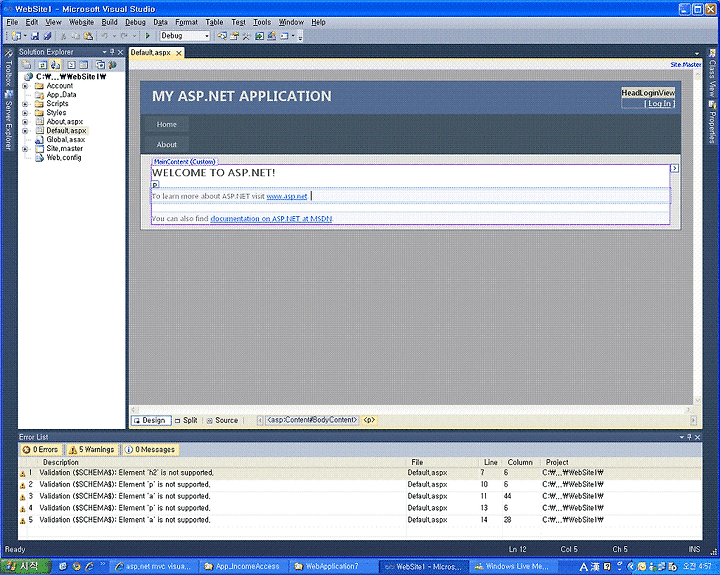Image resolution: width=720 pixels, height=575 pixels.
Task: Switch to App_IncomeAccess taskbar window
Action: (242, 566)
